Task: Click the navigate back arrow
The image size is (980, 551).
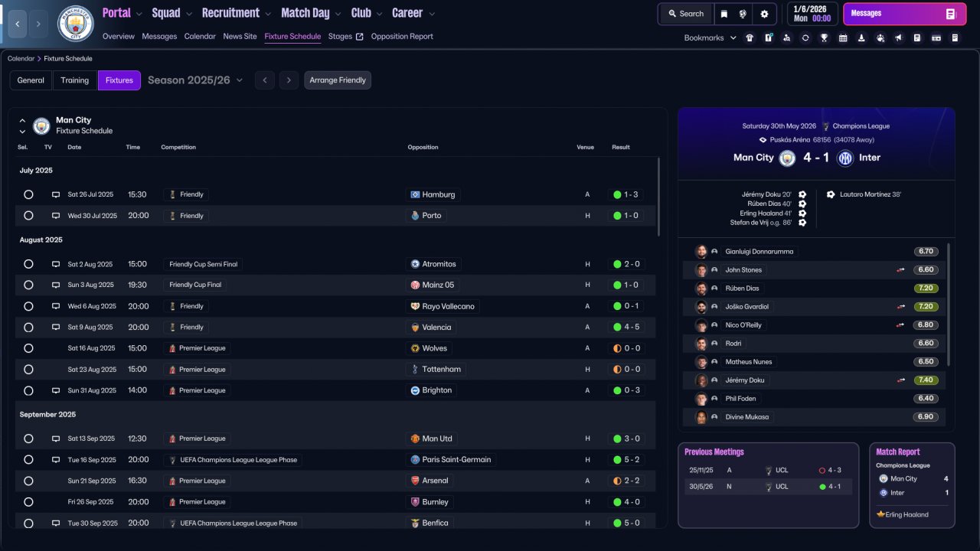Action: [18, 24]
